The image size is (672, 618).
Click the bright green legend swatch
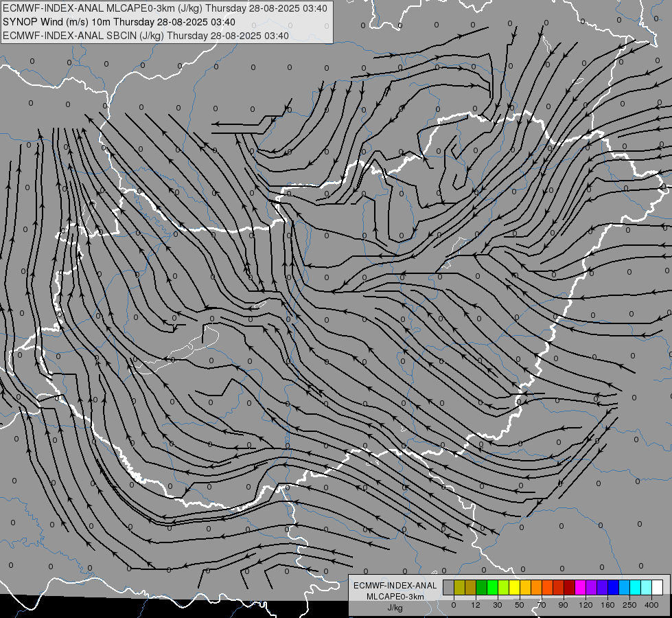pyautogui.click(x=492, y=587)
